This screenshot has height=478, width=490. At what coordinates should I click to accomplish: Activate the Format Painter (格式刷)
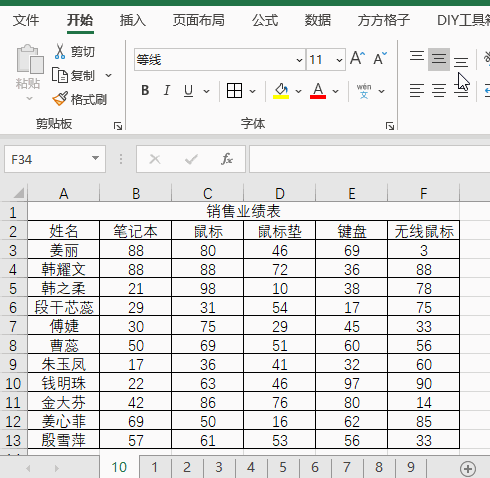coord(79,99)
